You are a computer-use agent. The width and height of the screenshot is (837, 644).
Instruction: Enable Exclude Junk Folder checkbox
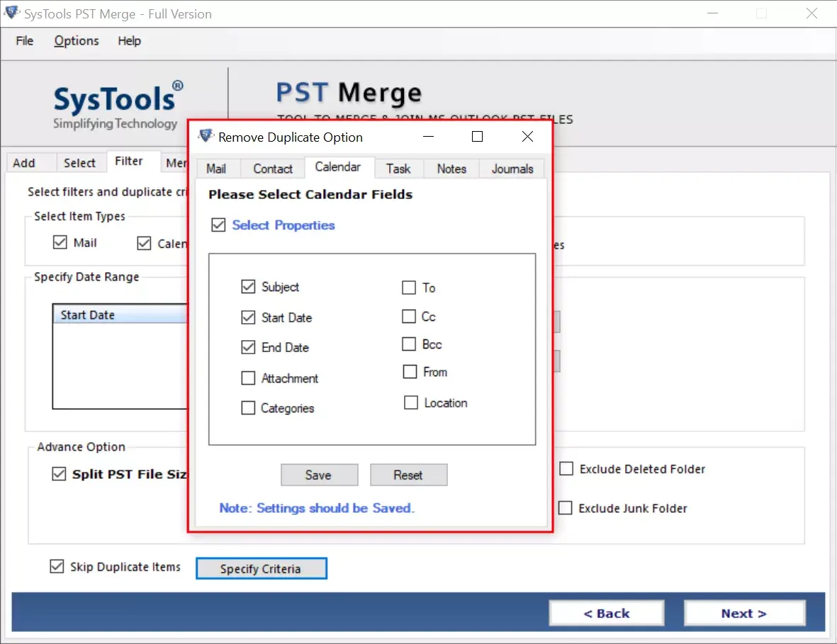566,507
